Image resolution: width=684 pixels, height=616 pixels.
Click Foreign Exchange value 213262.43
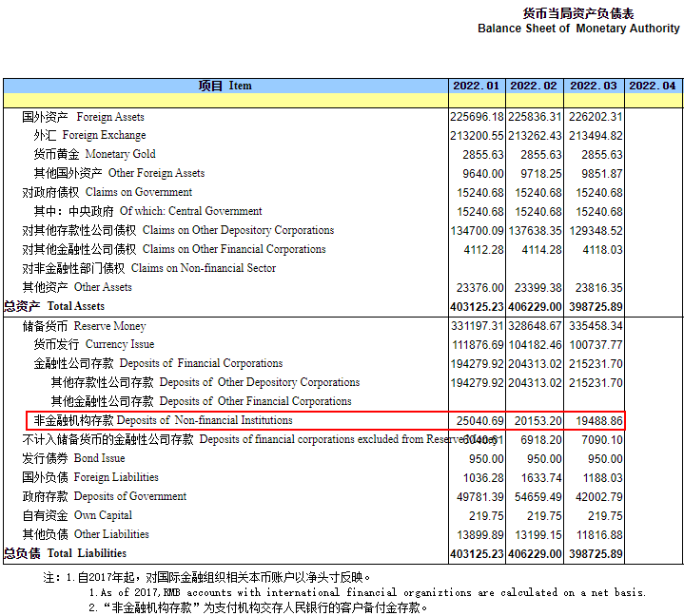click(x=535, y=136)
